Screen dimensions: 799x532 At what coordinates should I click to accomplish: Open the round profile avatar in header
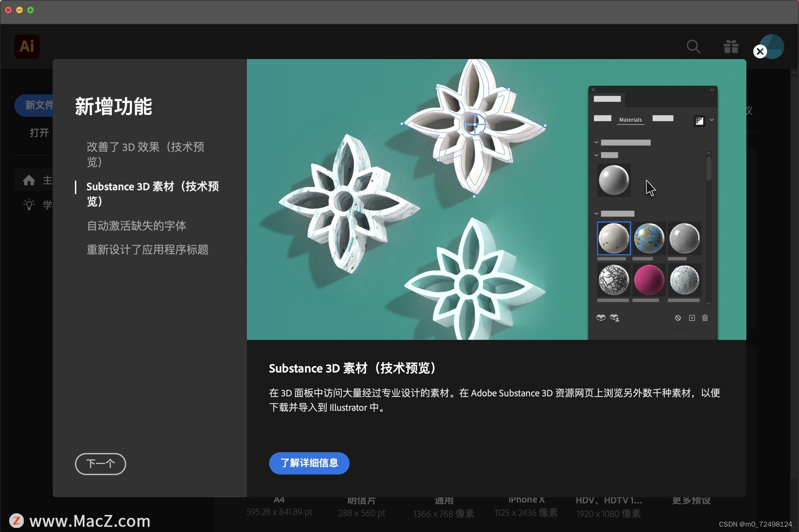(x=773, y=46)
